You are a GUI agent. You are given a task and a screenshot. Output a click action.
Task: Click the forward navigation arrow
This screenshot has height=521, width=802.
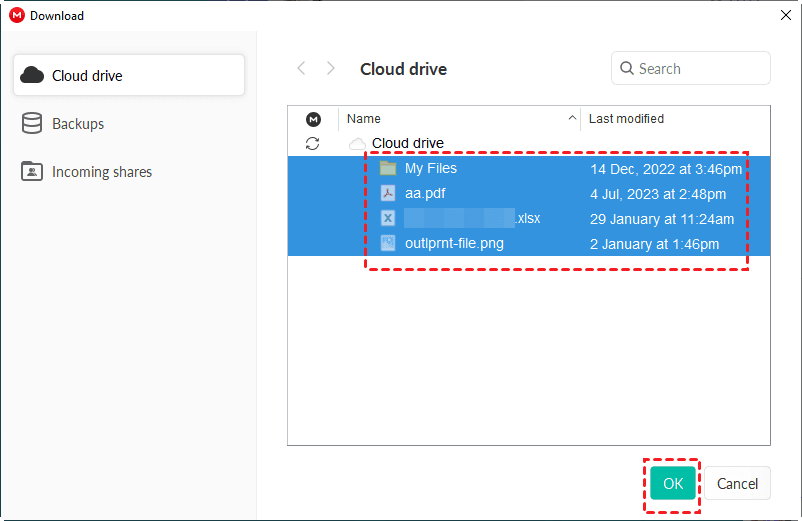pos(331,69)
